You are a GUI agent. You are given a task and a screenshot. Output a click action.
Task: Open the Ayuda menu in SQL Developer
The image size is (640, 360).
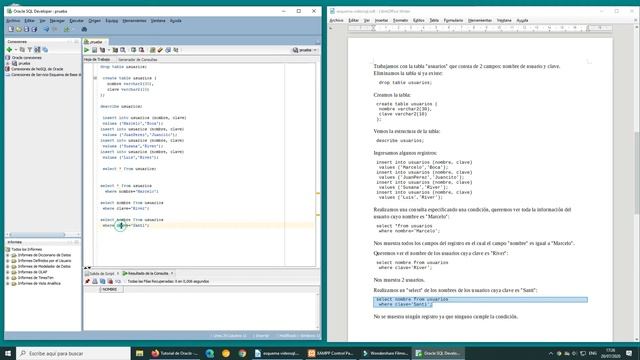click(176, 20)
